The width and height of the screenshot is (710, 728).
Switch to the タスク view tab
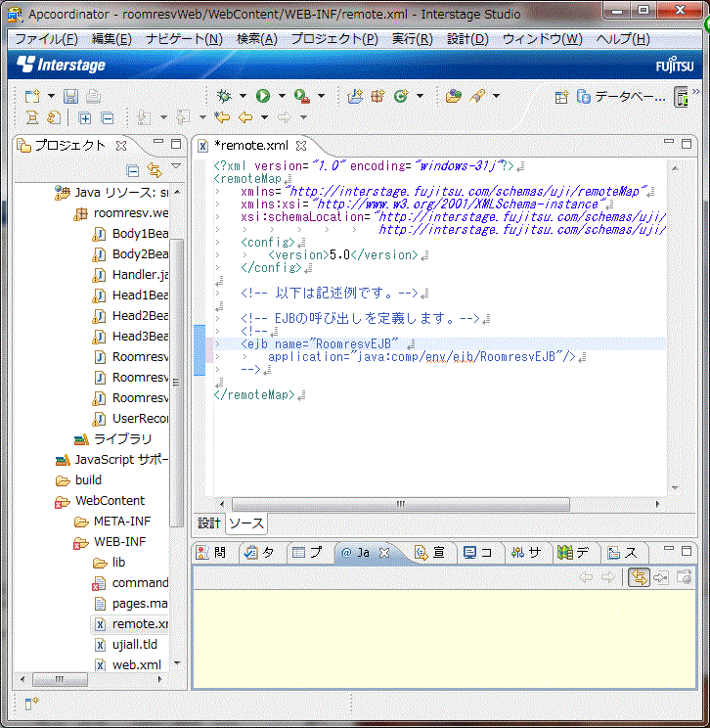pyautogui.click(x=260, y=553)
